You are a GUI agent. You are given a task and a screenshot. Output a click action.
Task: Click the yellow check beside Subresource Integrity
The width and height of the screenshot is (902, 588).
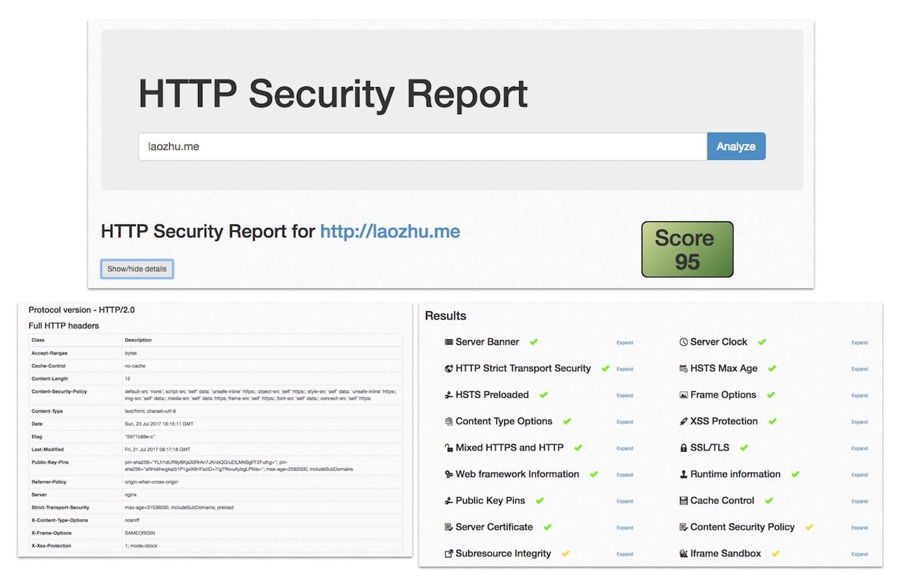pos(564,553)
